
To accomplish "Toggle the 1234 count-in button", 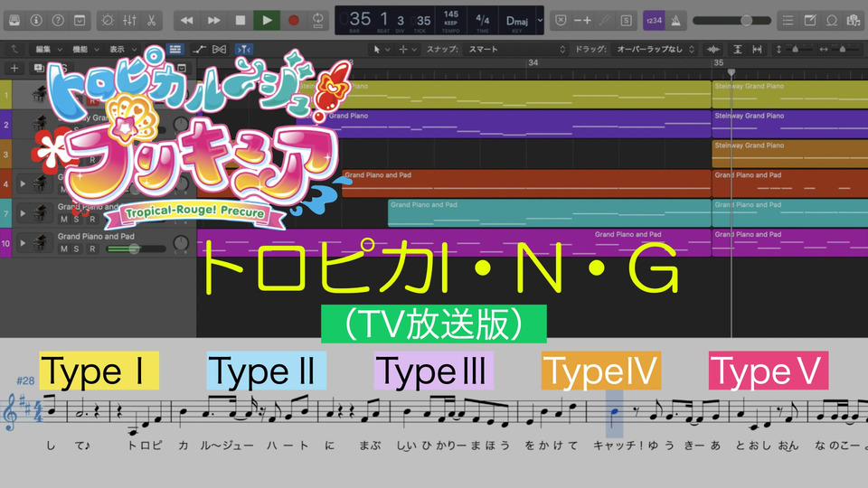I will click(654, 21).
